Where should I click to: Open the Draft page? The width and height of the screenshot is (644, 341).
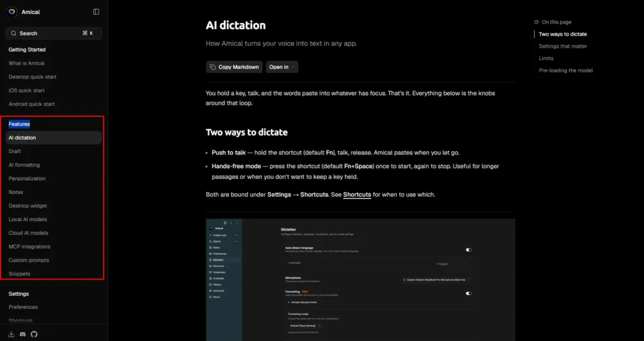(x=15, y=151)
